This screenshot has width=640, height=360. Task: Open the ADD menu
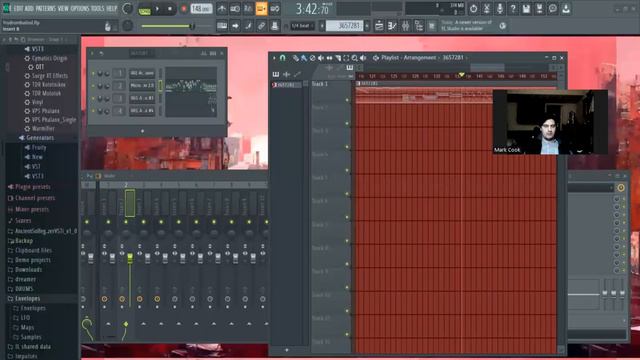pos(29,9)
